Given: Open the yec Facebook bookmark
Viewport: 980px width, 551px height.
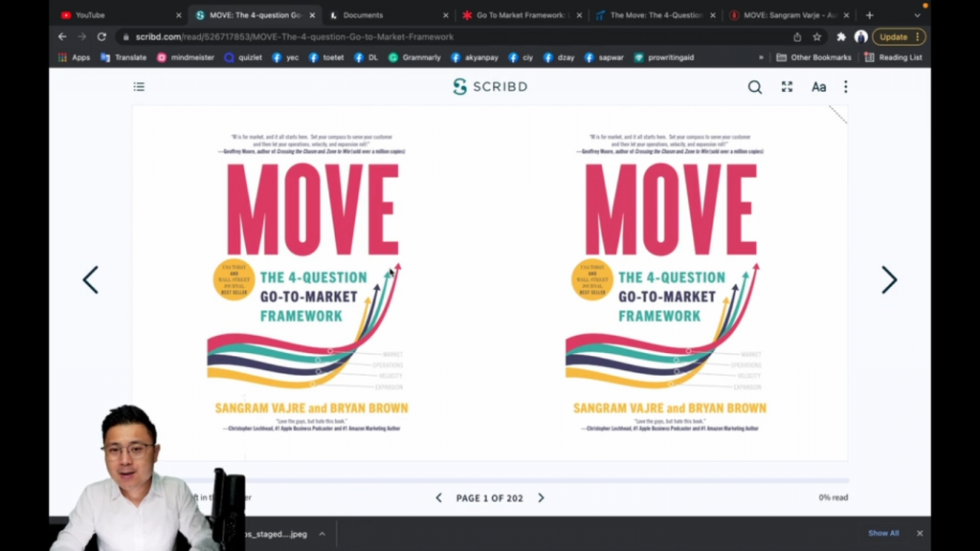Looking at the screenshot, I should [x=285, y=57].
